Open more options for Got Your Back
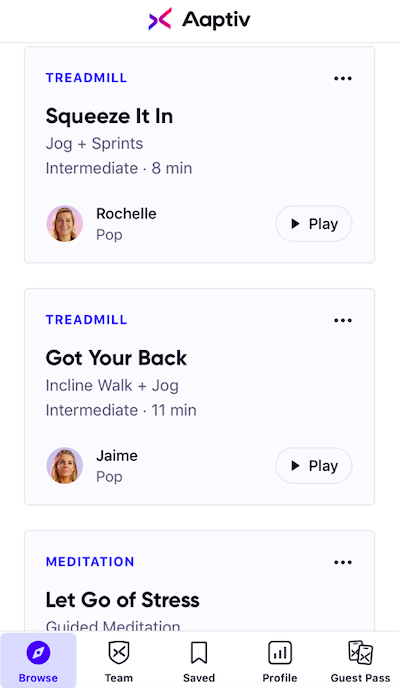Viewport: 399px width, 688px height. click(342, 320)
